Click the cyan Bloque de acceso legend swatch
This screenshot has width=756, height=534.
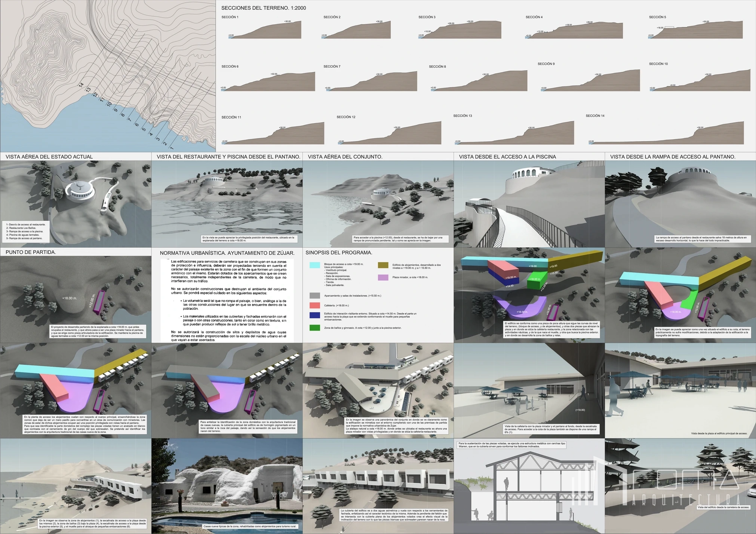(315, 265)
